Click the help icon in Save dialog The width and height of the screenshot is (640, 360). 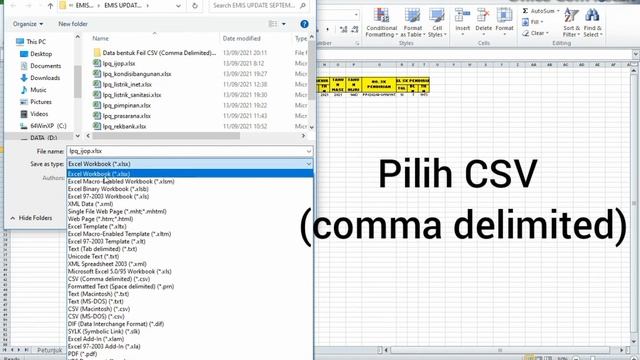[304, 24]
